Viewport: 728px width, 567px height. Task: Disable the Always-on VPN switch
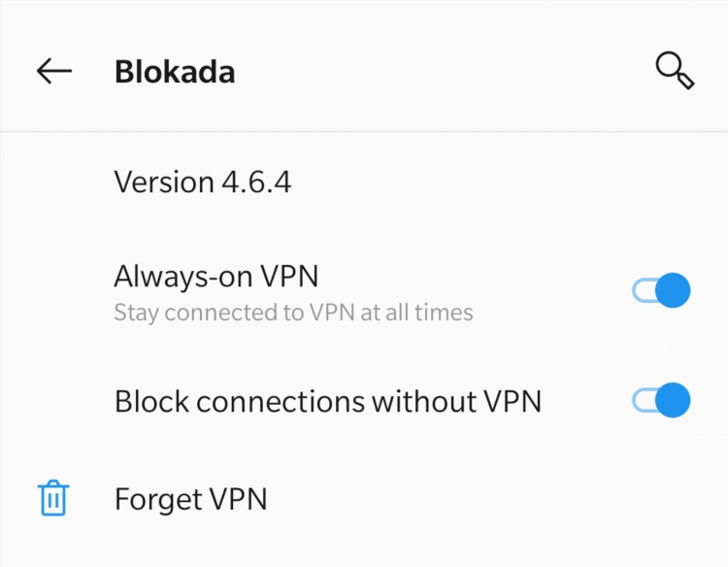(661, 290)
